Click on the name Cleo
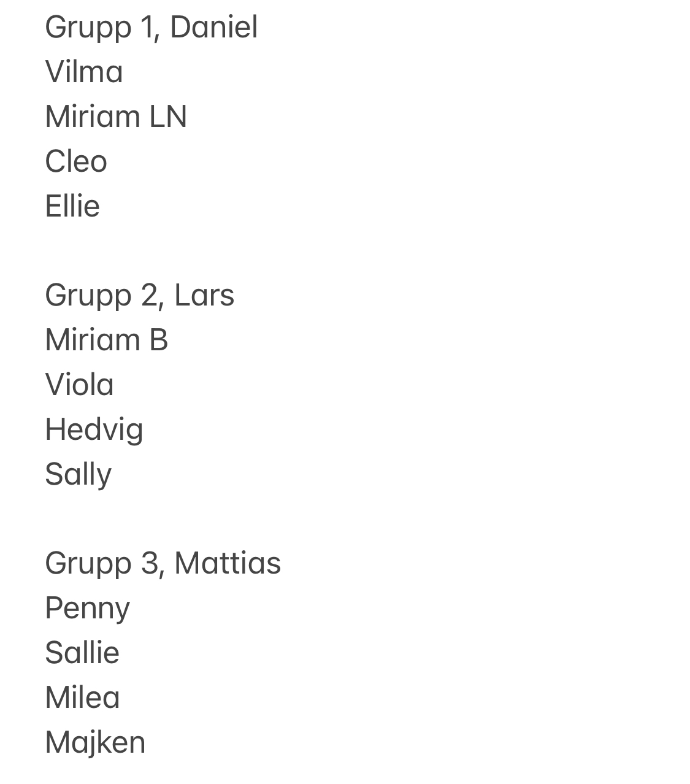Screen dimensions: 690x784 click(x=76, y=161)
